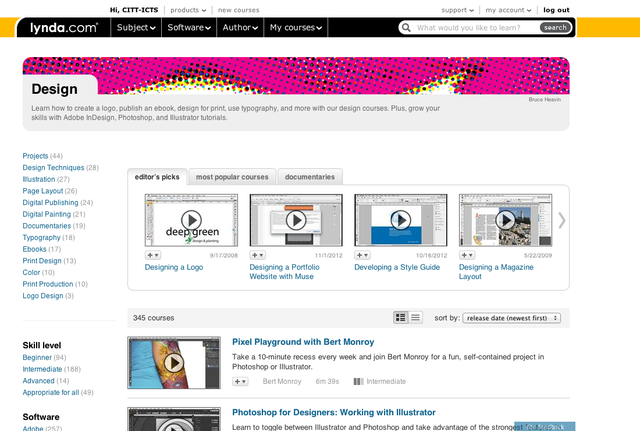Open the Logo Design category
The height and width of the screenshot is (431, 640).
tap(43, 296)
